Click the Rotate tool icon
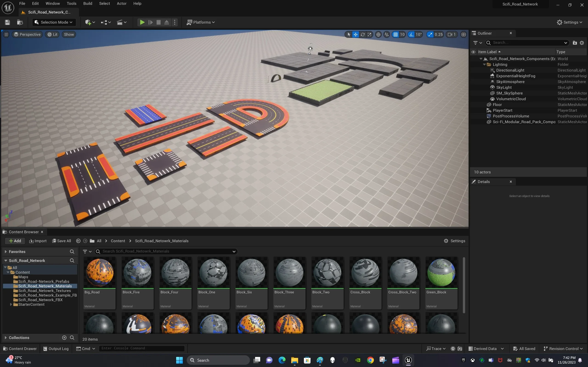The width and height of the screenshot is (588, 367). pyautogui.click(x=363, y=34)
